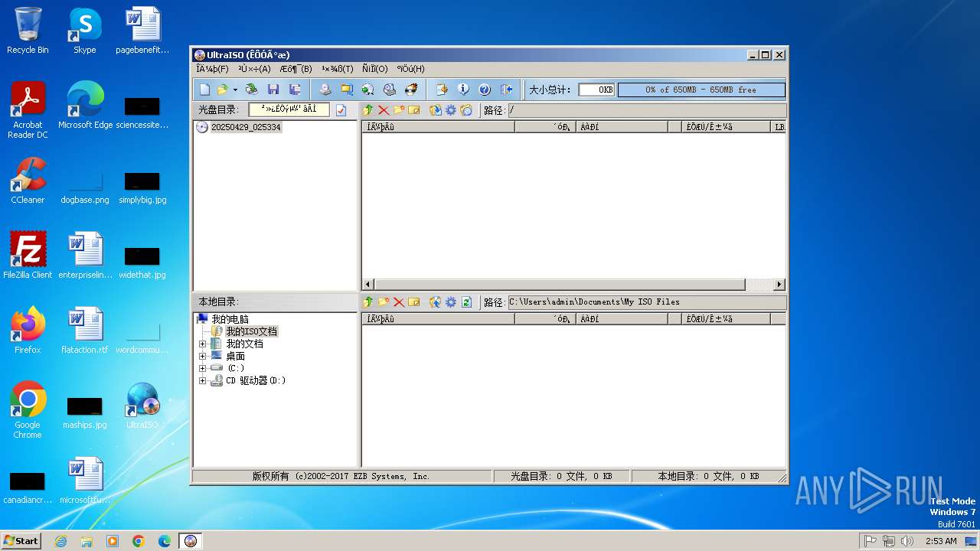The width and height of the screenshot is (980, 551).
Task: Select 我的ISO文档 folder in tree
Action: [x=251, y=331]
